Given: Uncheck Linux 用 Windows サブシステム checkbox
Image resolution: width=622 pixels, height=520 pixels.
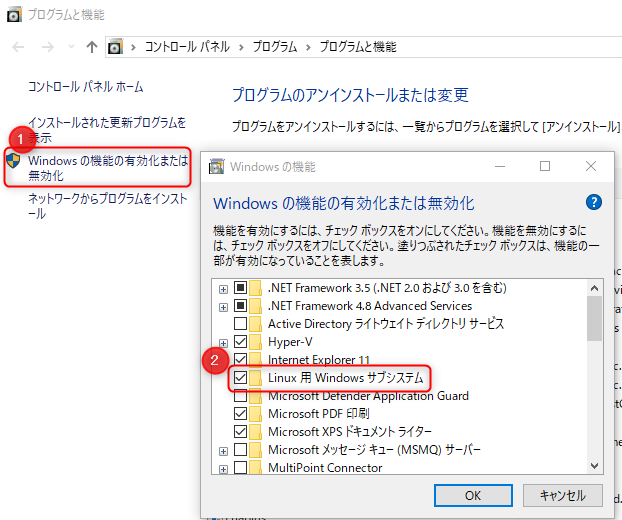Looking at the screenshot, I should click(240, 378).
